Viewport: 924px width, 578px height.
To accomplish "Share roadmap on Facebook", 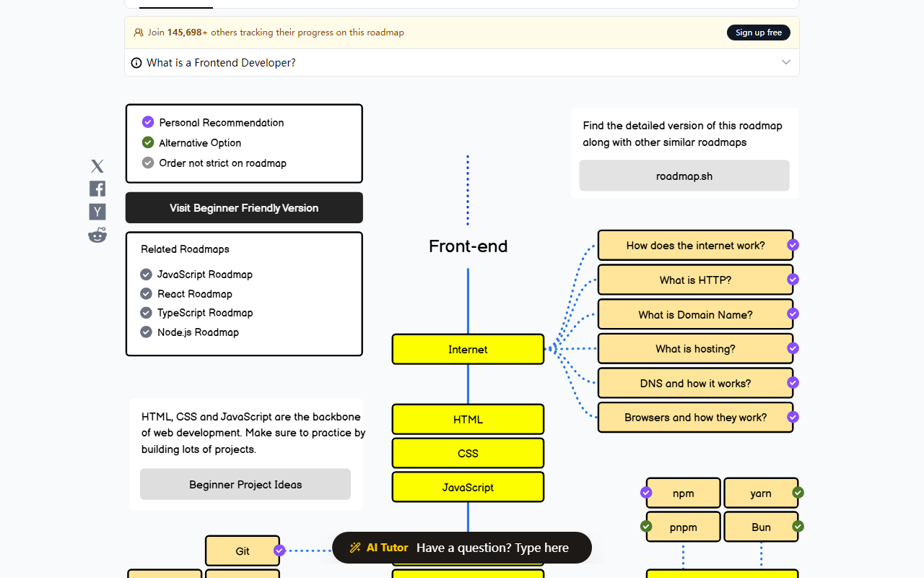I will (97, 189).
